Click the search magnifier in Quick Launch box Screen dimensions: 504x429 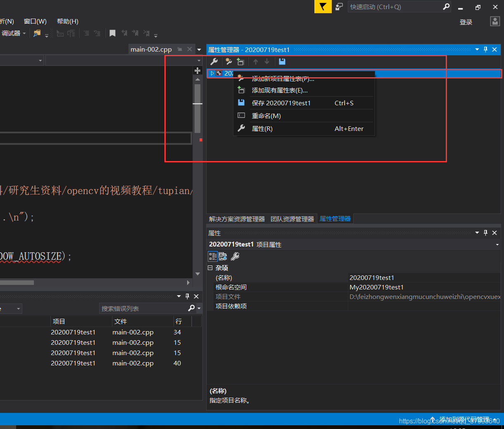446,7
